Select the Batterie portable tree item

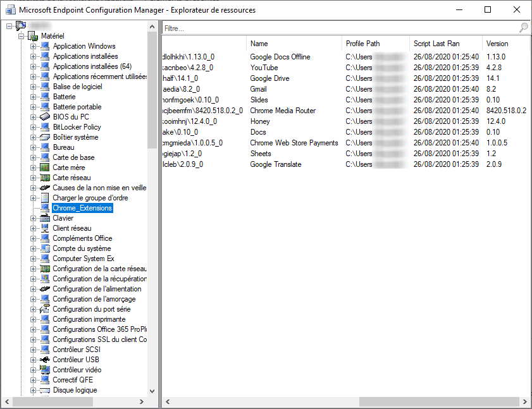click(x=77, y=107)
